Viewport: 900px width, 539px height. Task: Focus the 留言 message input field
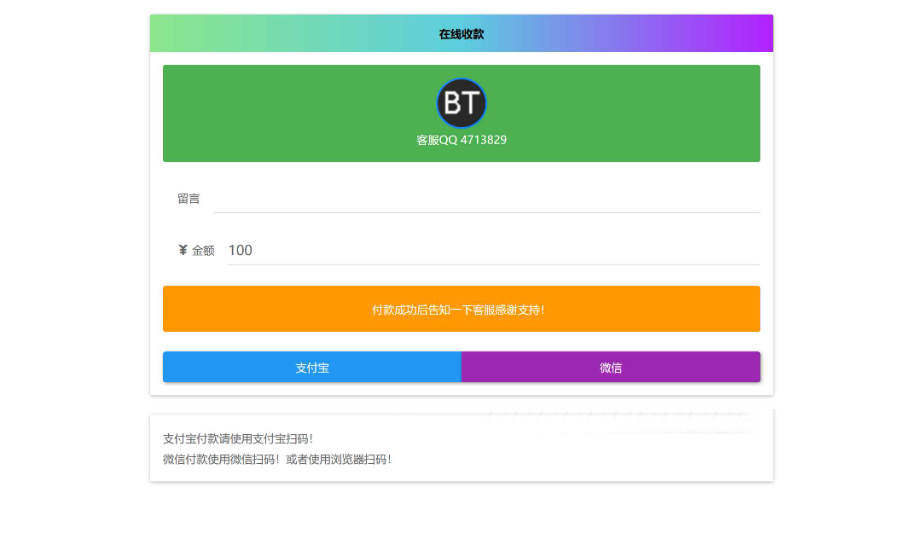coord(486,198)
